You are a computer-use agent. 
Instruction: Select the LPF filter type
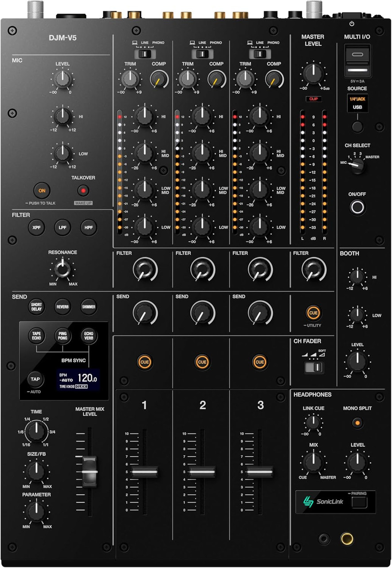point(62,228)
